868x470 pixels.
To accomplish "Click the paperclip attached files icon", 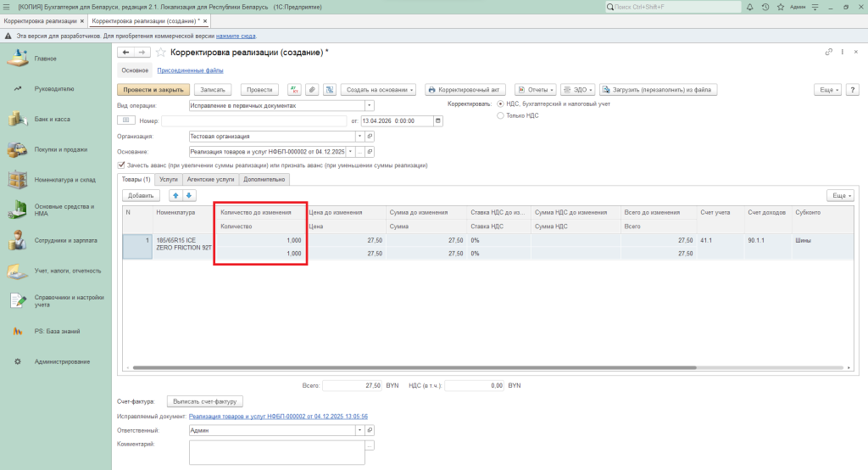I will tap(312, 89).
